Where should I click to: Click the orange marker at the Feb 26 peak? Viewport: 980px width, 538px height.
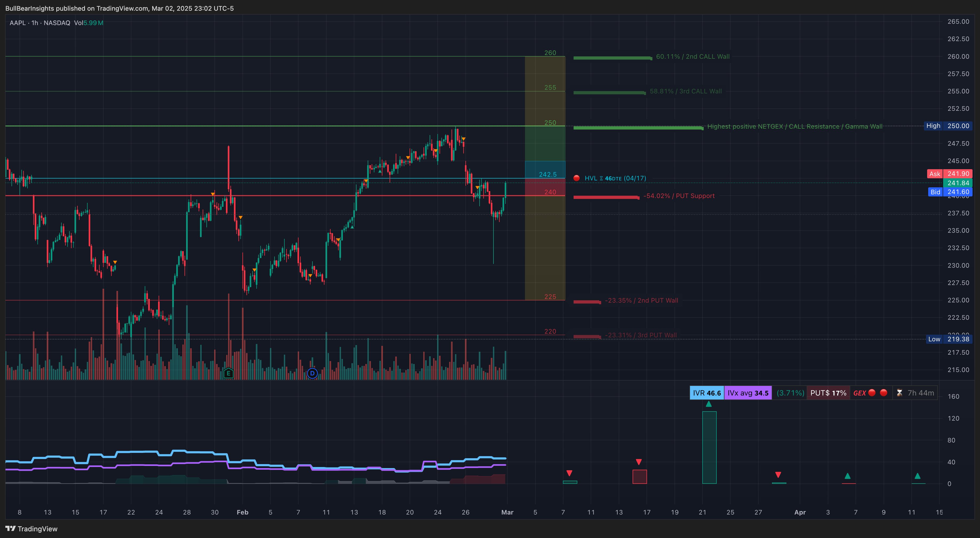point(463,139)
